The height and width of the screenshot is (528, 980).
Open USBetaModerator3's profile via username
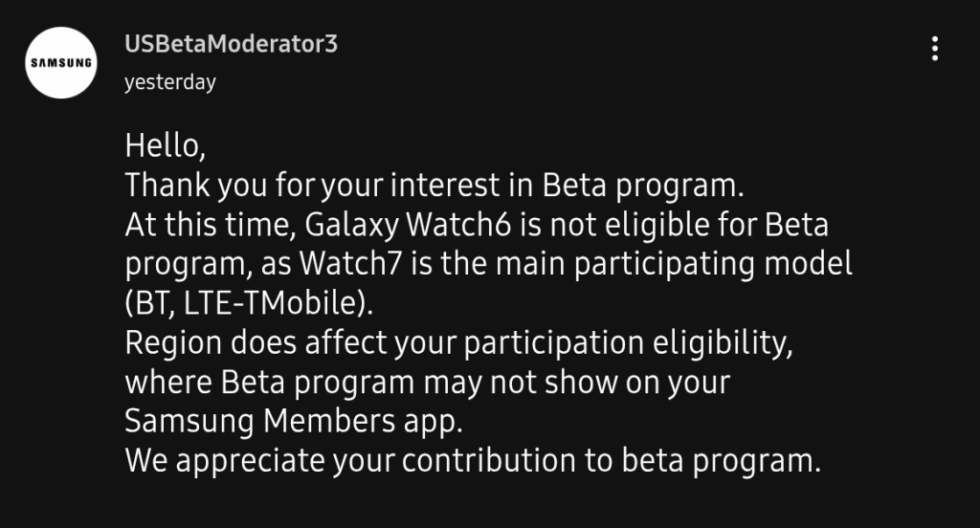click(x=231, y=44)
